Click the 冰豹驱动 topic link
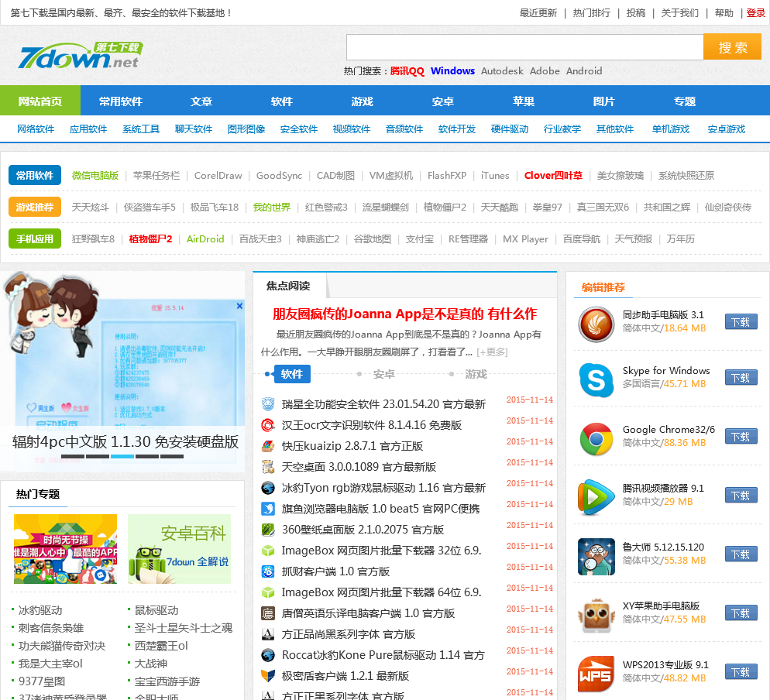770x700 pixels. click(40, 610)
